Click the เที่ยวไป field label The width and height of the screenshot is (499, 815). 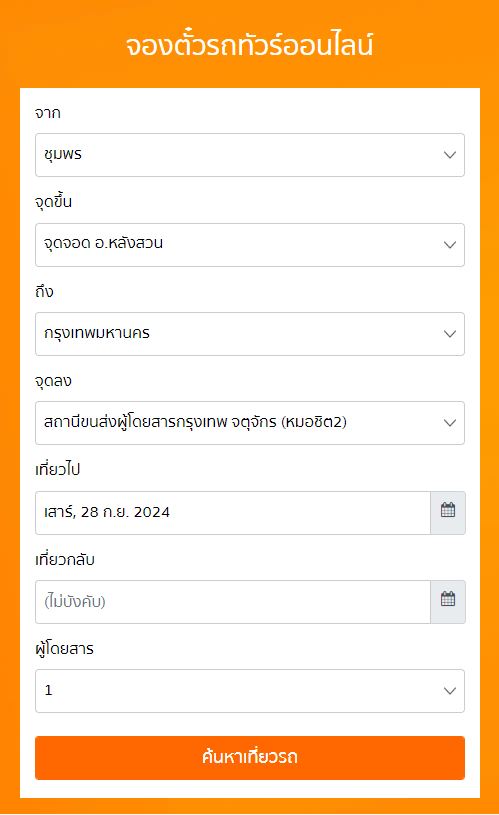tap(58, 469)
